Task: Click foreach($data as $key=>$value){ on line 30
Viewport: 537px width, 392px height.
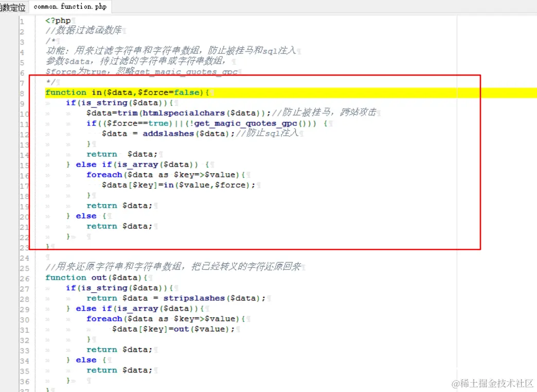Action: pyautogui.click(x=166, y=318)
